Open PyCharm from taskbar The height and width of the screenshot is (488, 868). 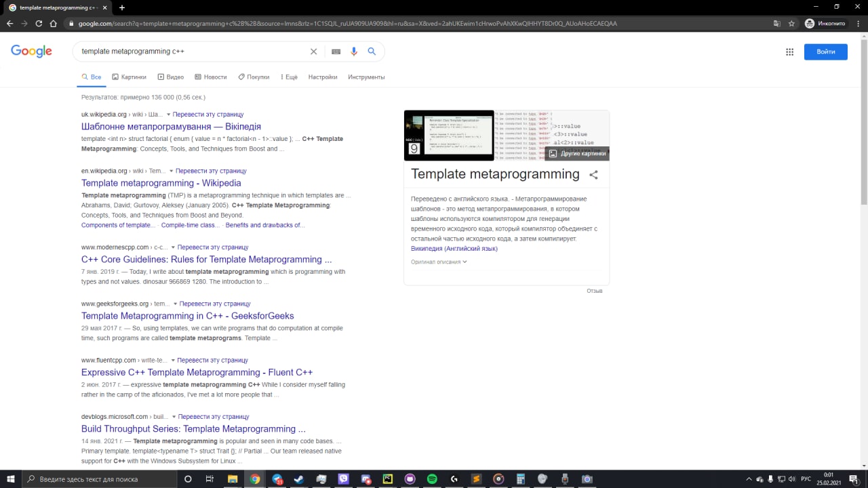point(388,479)
